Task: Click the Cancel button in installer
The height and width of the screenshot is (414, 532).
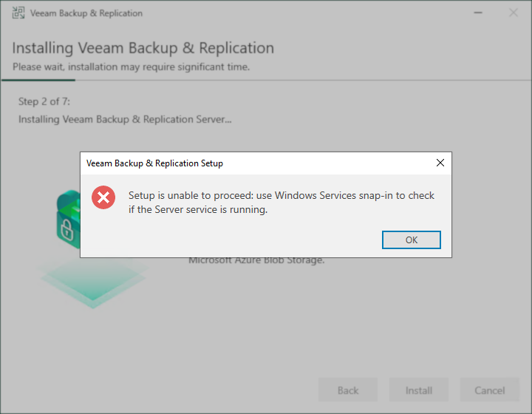Action: (490, 390)
